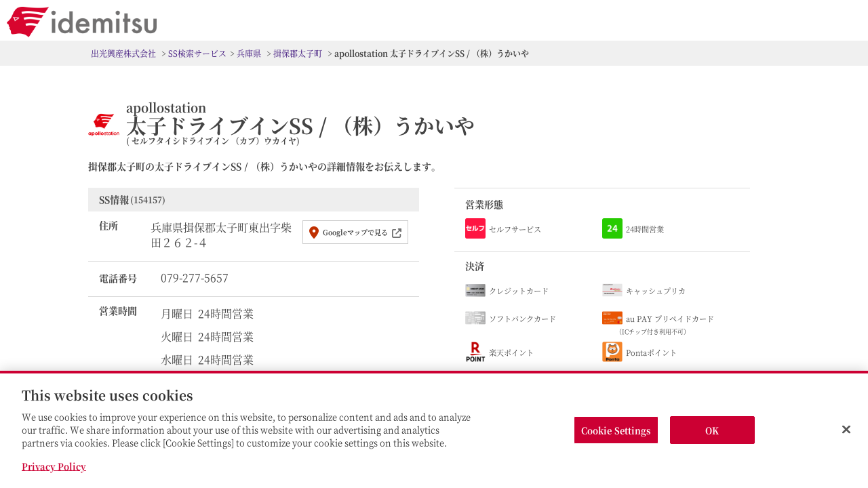
Task: Click the Ponta point icon
Action: tap(612, 352)
